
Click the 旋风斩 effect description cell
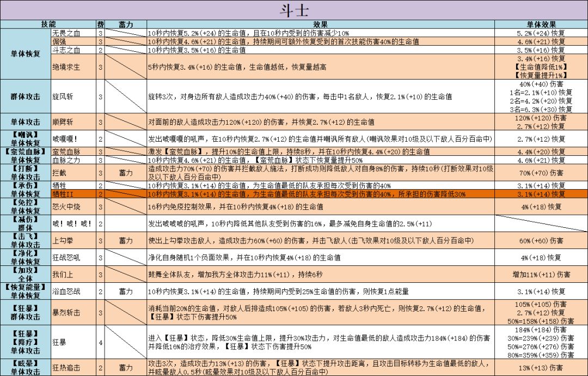pyautogui.click(x=321, y=96)
